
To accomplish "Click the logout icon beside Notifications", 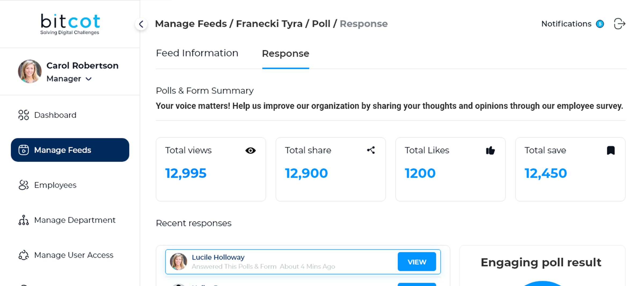I will point(619,24).
